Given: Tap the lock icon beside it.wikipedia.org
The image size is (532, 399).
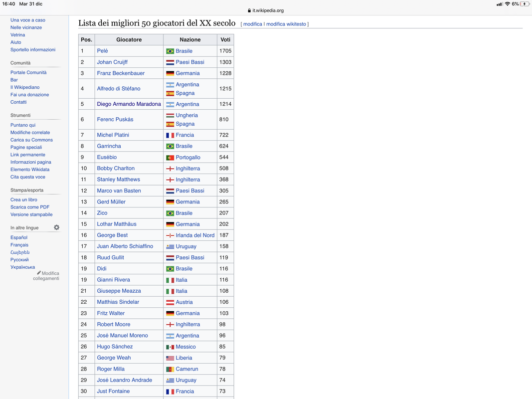Looking at the screenshot, I should (249, 10).
